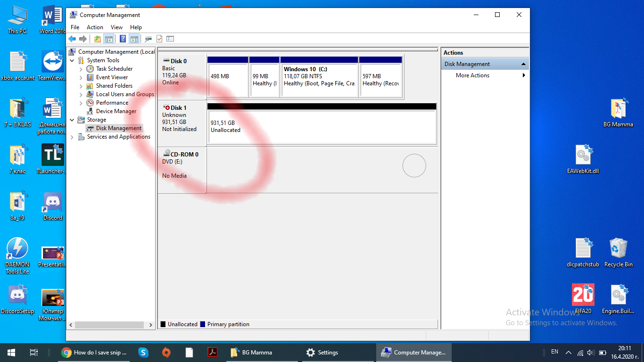Open the Action menu

pyautogui.click(x=95, y=27)
